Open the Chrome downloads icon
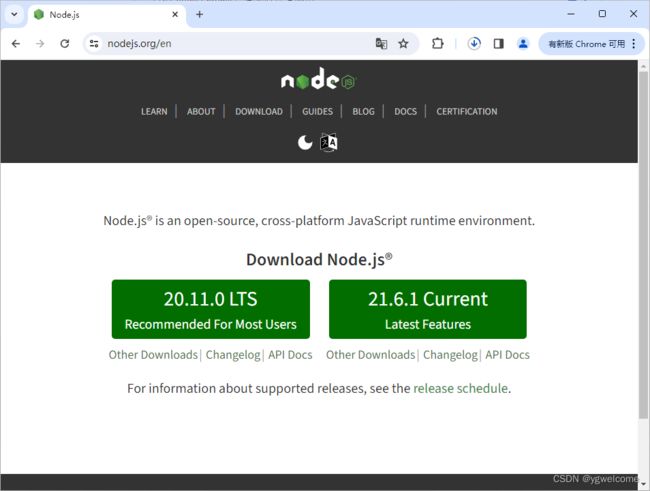 tap(474, 44)
